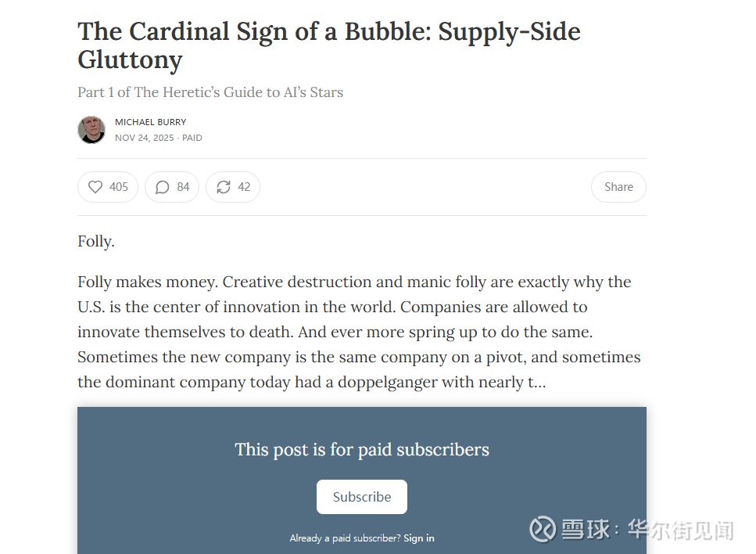Click the single-word 'Folly.' opening paragraph
Image resolution: width=756 pixels, height=554 pixels.
pos(96,242)
